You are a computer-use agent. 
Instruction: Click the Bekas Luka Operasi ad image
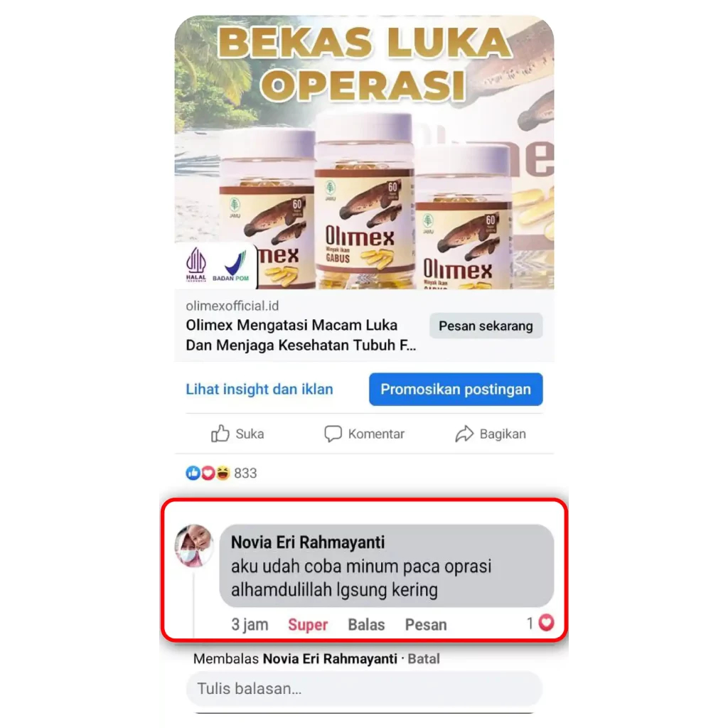[364, 152]
